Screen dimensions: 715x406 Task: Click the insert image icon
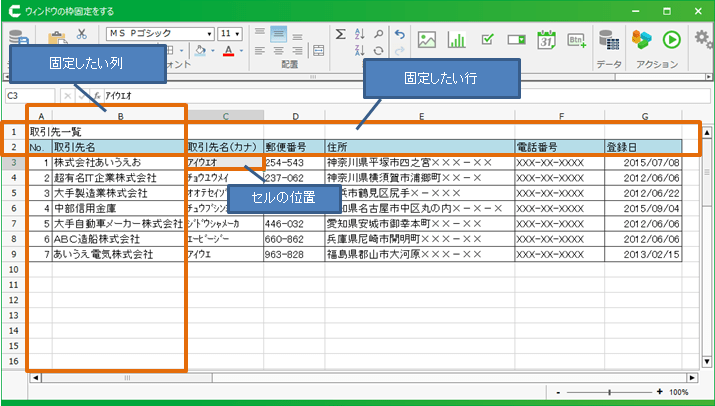point(427,40)
